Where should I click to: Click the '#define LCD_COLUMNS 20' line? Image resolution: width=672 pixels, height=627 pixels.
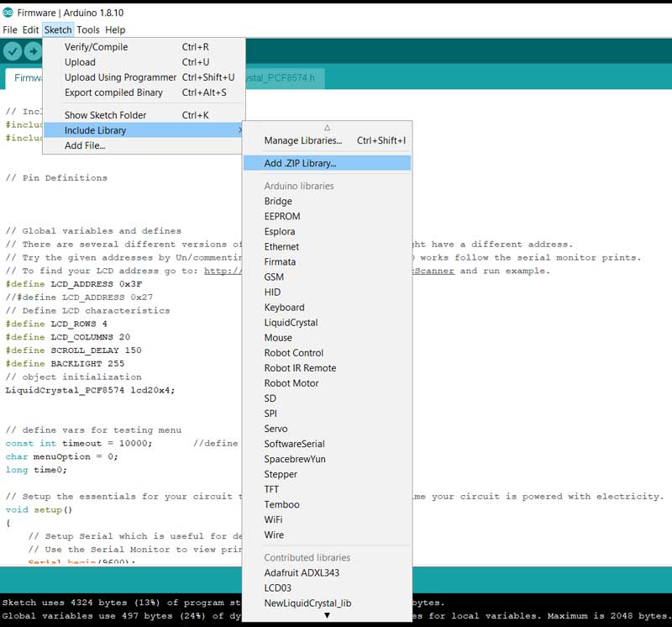tap(68, 337)
